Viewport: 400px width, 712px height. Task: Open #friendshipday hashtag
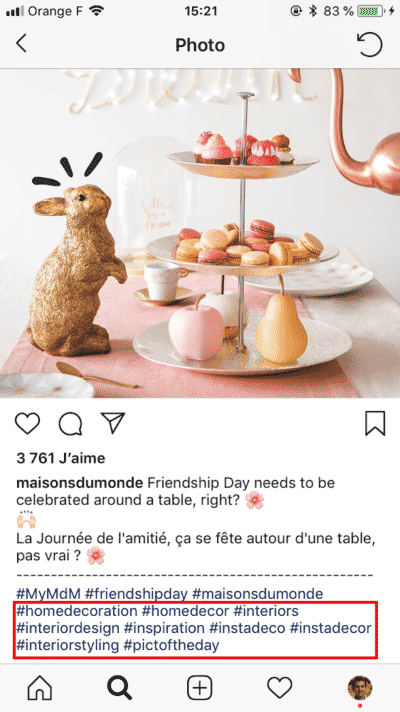click(x=136, y=593)
